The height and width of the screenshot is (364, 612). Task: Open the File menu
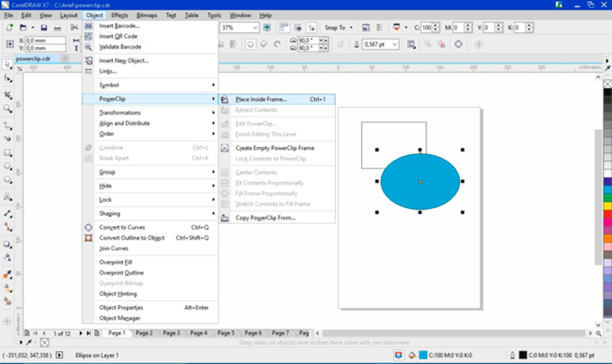point(8,15)
